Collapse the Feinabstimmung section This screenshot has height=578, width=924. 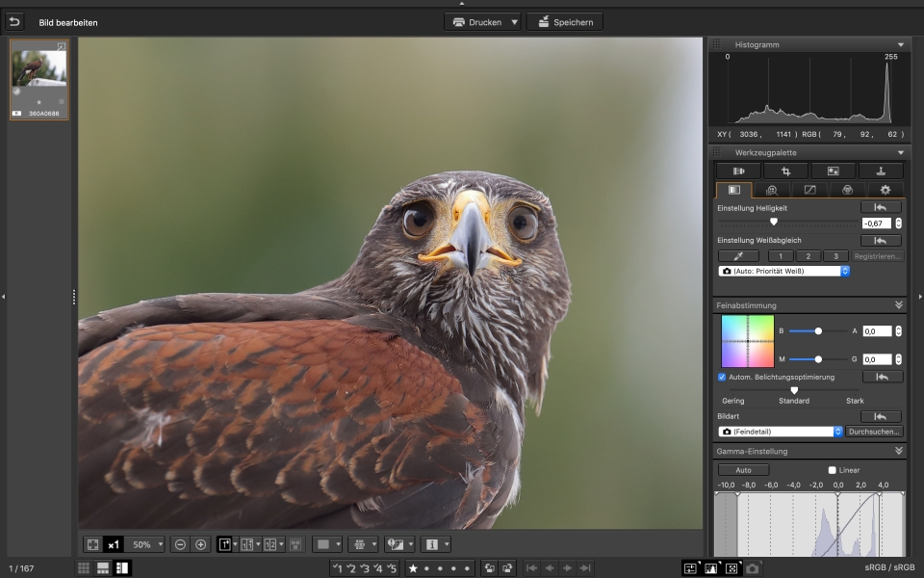(898, 304)
